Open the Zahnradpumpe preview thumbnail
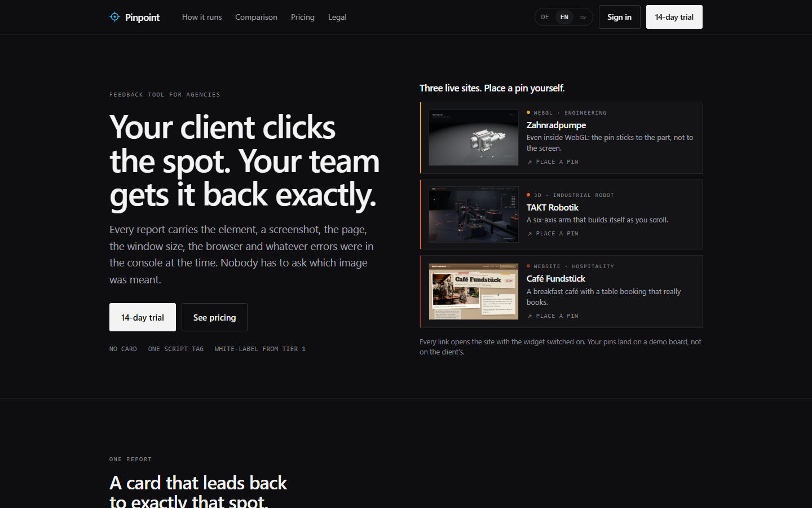This screenshot has width=812, height=508. (x=474, y=138)
